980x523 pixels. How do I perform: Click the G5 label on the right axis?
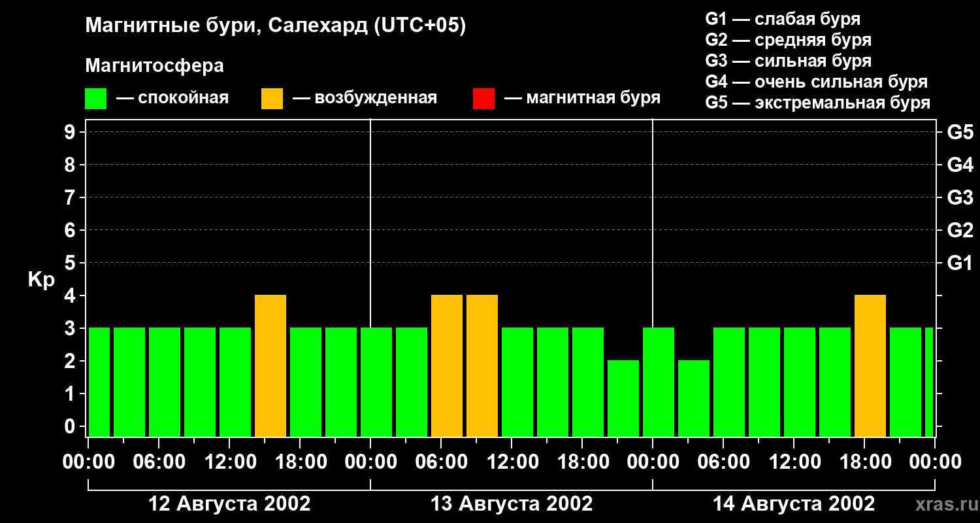pos(960,132)
